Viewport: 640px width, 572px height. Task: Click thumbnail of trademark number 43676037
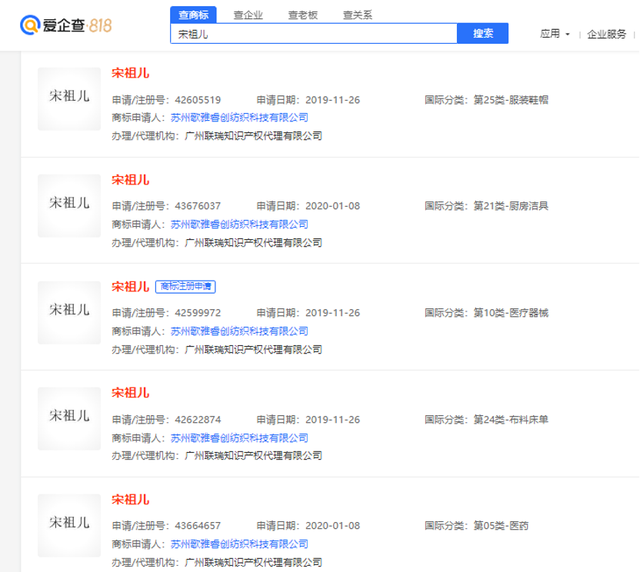point(69,205)
